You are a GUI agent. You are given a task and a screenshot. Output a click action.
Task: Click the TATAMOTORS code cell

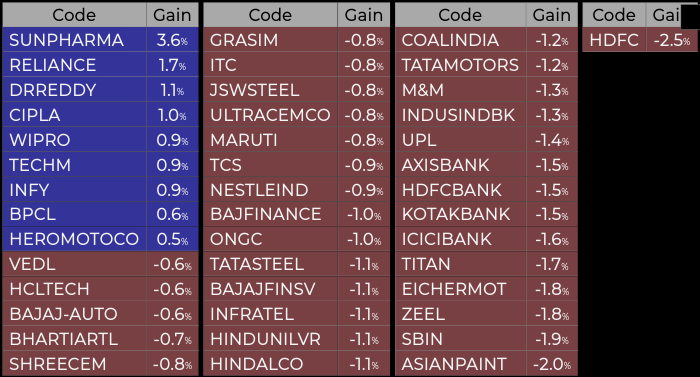[460, 65]
